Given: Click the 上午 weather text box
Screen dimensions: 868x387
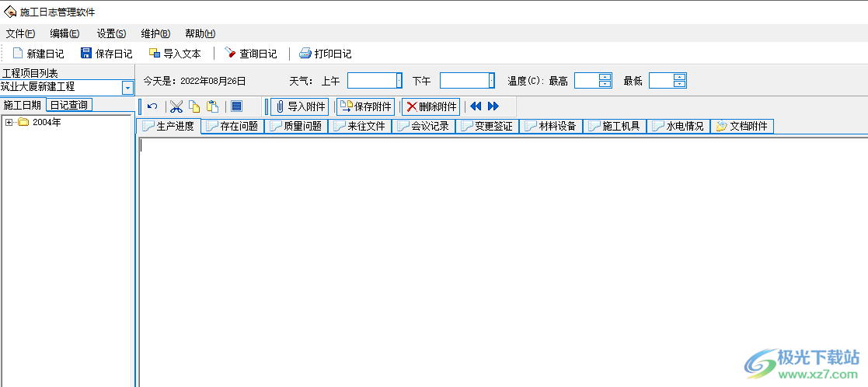Looking at the screenshot, I should point(372,81).
